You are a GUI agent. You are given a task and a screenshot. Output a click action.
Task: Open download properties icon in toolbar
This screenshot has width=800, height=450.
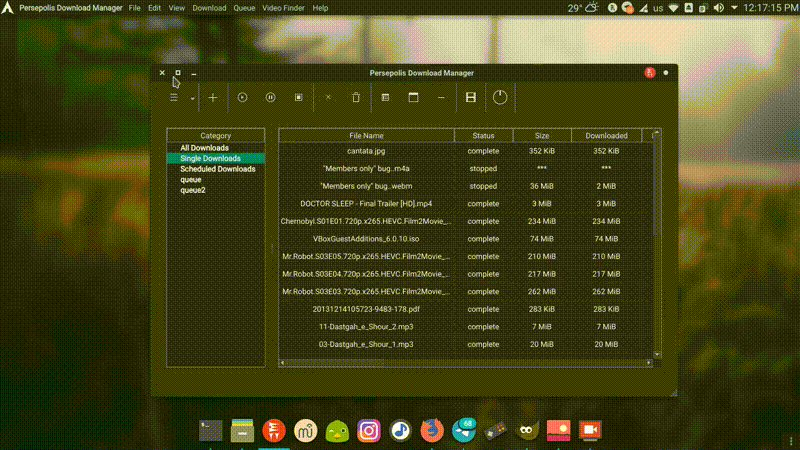pos(385,97)
